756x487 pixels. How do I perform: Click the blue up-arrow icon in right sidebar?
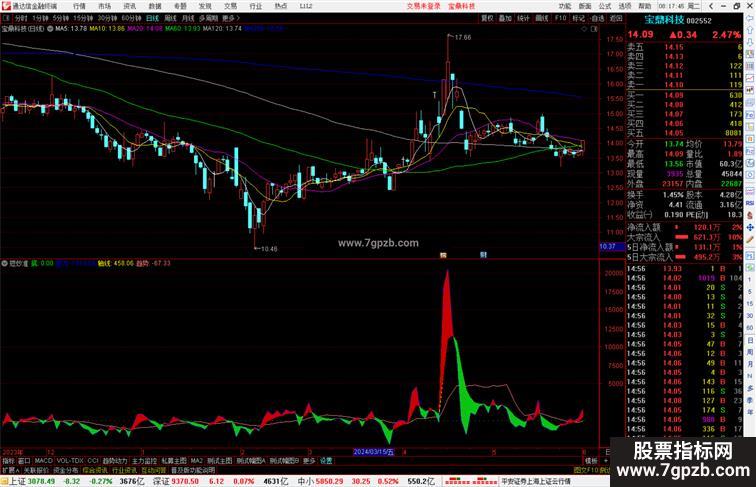click(750, 31)
